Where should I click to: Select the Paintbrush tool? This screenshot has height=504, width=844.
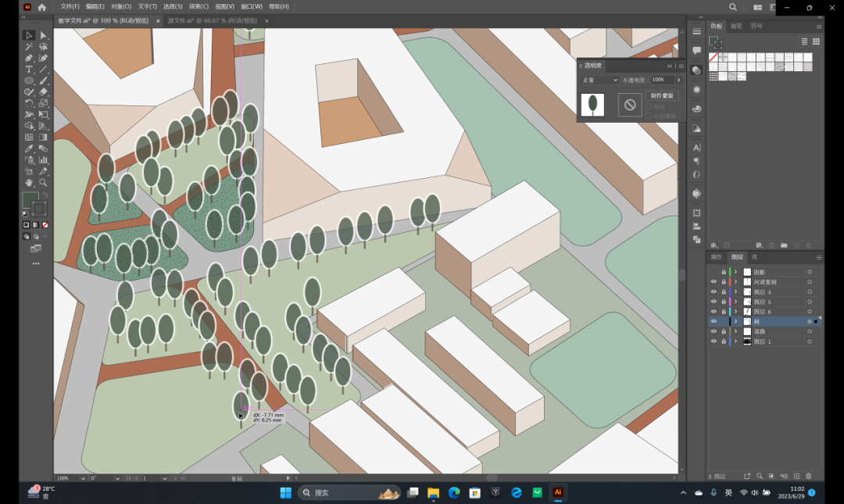(43, 80)
